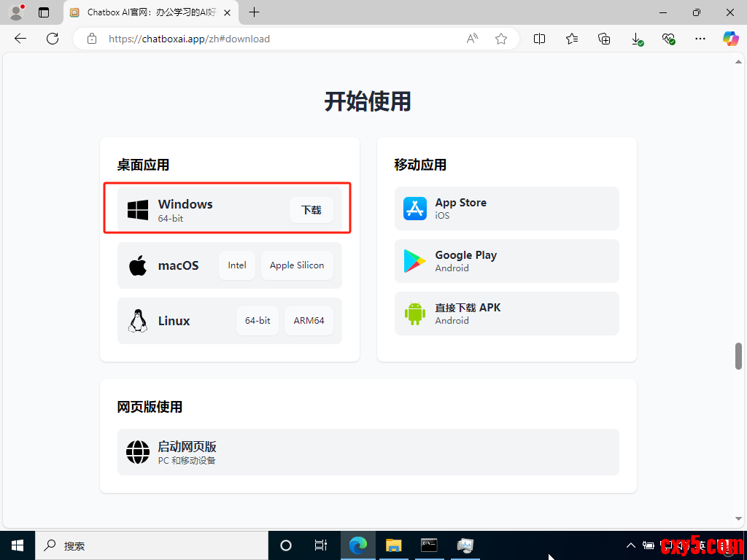Image resolution: width=747 pixels, height=560 pixels.
Task: Click the 开始使用 title text
Action: 368,101
